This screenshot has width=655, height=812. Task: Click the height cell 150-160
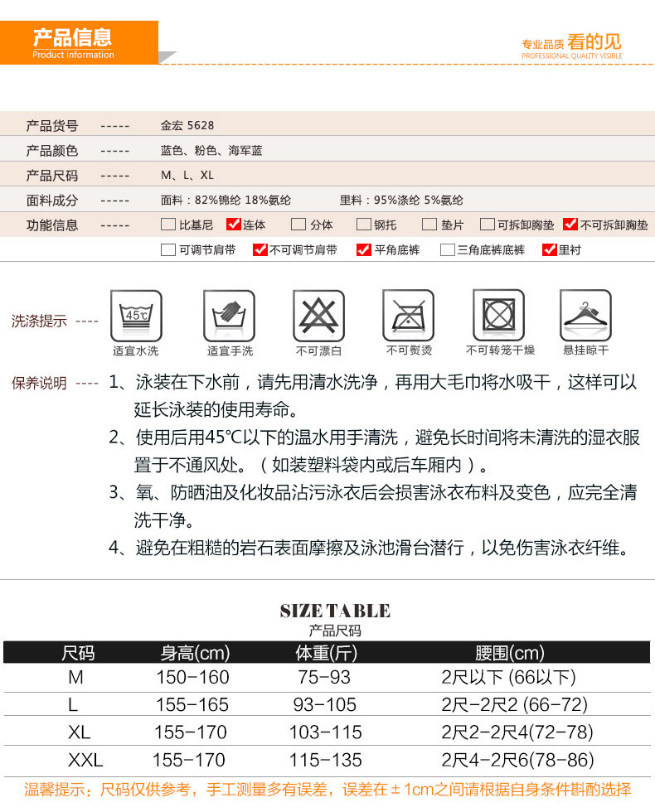[x=192, y=678]
